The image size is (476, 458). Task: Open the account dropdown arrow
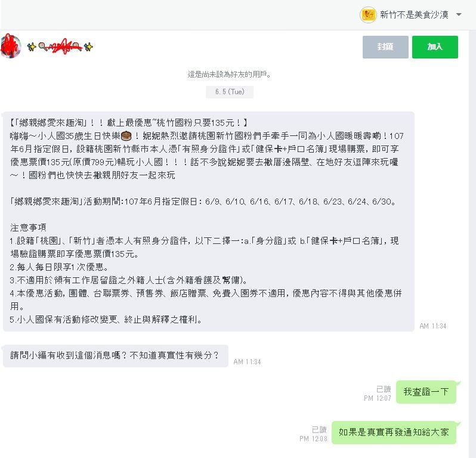[x=459, y=14]
